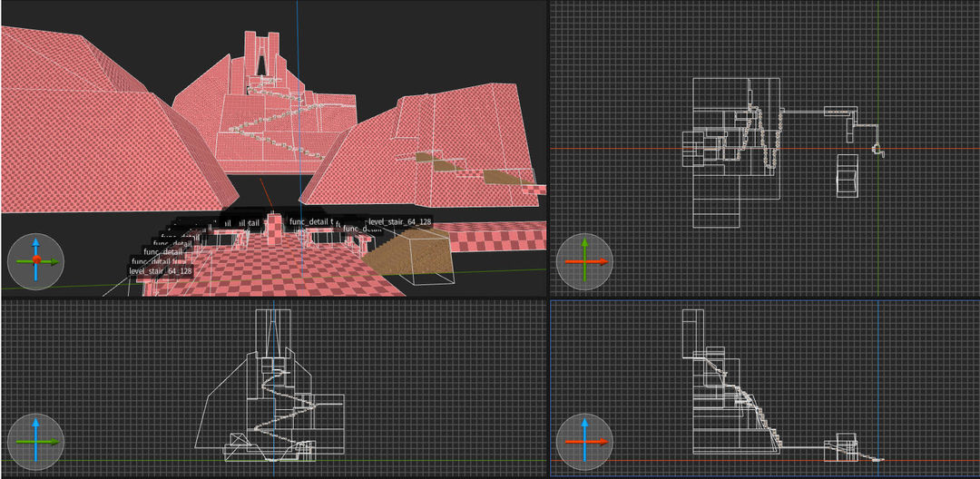Image resolution: width=980 pixels, height=479 pixels.
Task: Click the blue up arrow on the bottom-left view gizmo
Action: pos(35,424)
